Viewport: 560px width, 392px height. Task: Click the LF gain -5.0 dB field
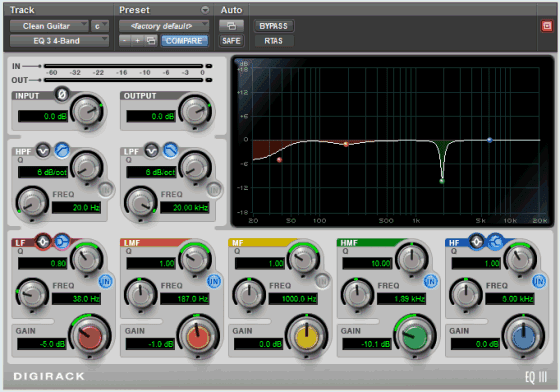(42, 344)
